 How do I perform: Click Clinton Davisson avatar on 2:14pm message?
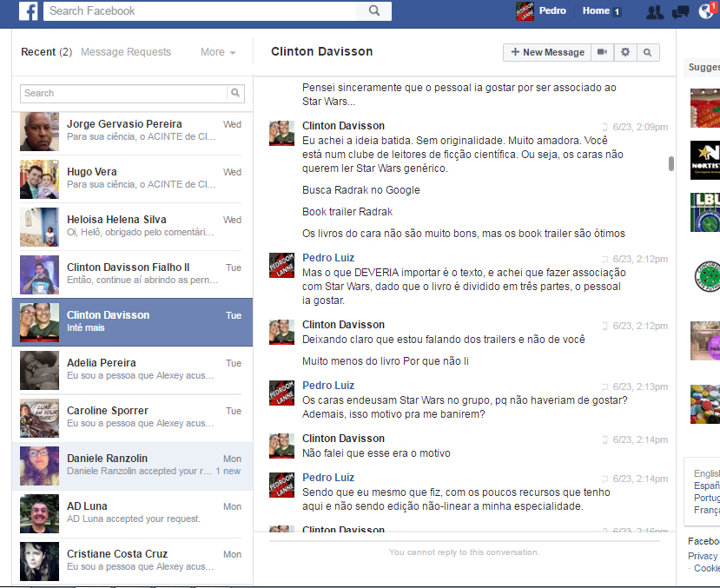(x=281, y=446)
